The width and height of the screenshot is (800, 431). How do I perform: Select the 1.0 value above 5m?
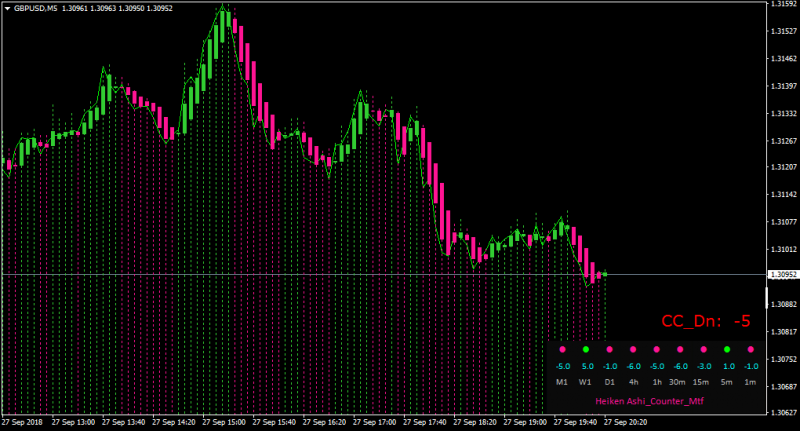click(x=729, y=366)
